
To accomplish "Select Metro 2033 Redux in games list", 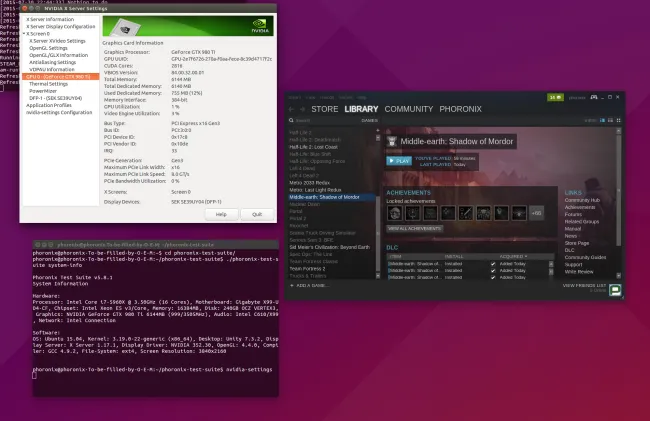I will click(310, 183).
